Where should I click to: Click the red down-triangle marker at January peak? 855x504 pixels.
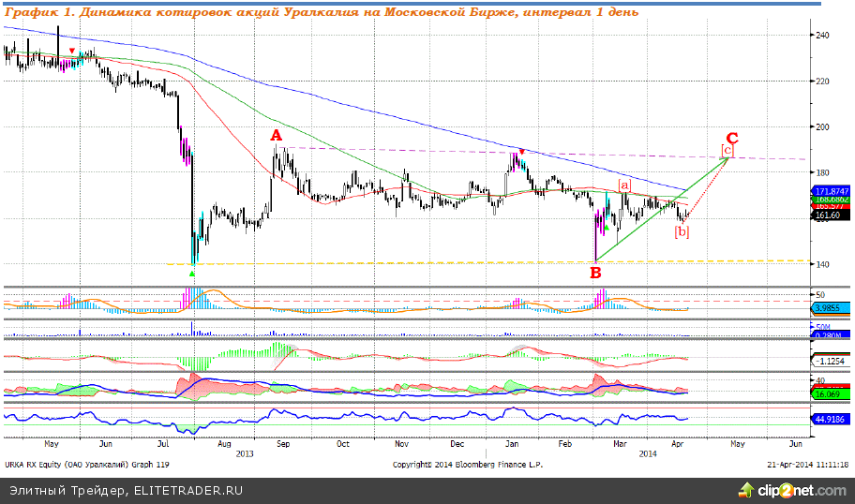[522, 152]
